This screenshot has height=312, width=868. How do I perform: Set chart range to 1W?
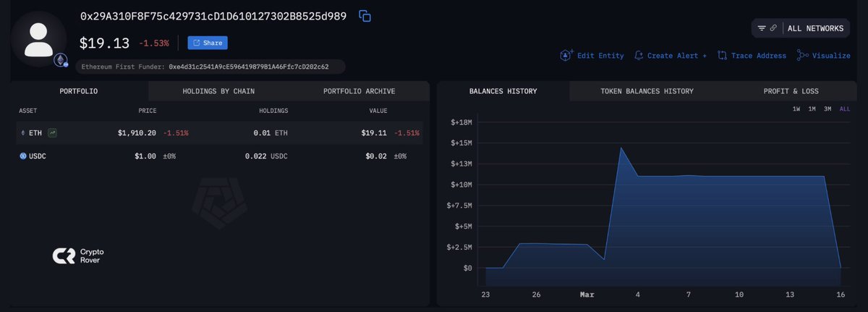(x=796, y=109)
